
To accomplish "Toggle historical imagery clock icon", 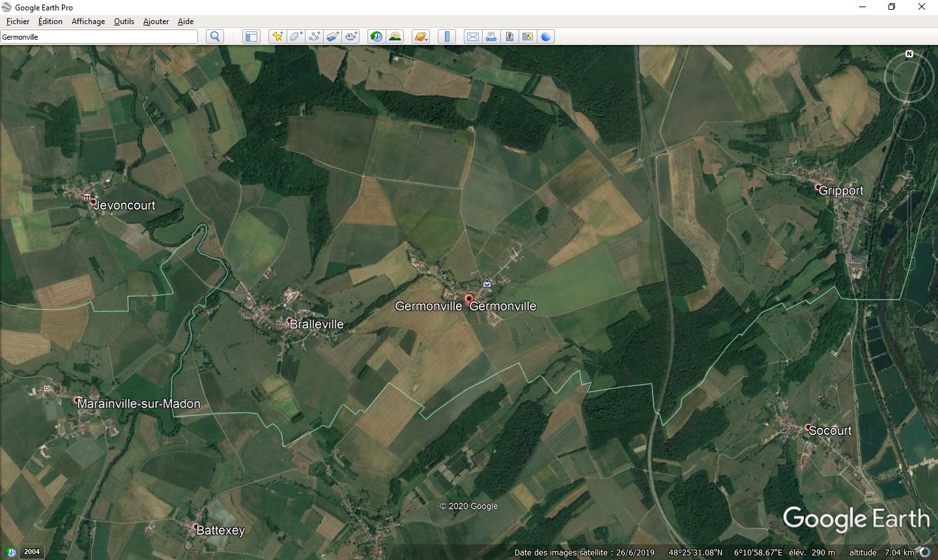I will pos(376,36).
